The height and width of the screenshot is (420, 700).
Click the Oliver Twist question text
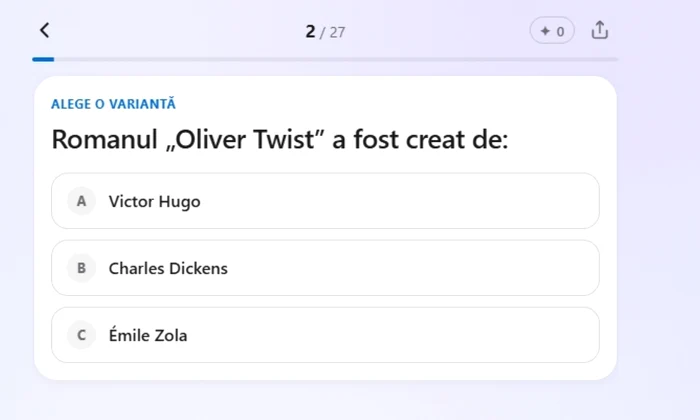point(280,139)
